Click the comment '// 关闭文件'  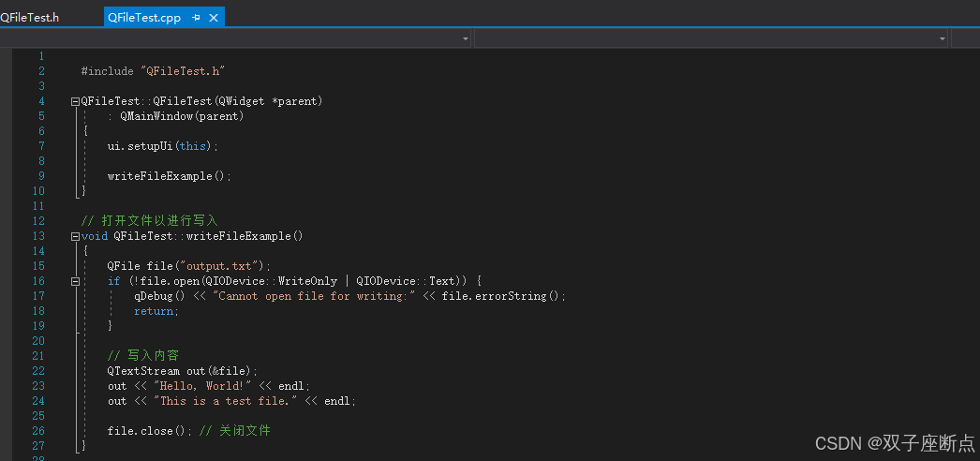click(235, 430)
